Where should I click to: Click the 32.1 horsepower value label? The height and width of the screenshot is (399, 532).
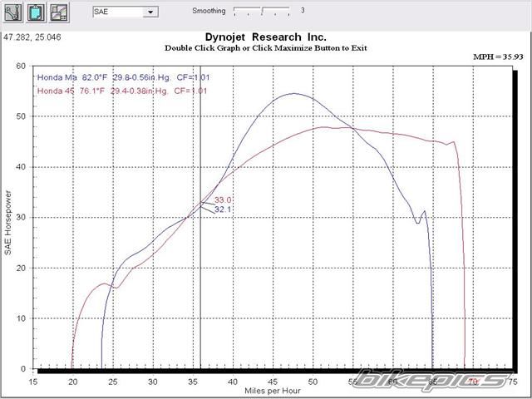tap(223, 209)
